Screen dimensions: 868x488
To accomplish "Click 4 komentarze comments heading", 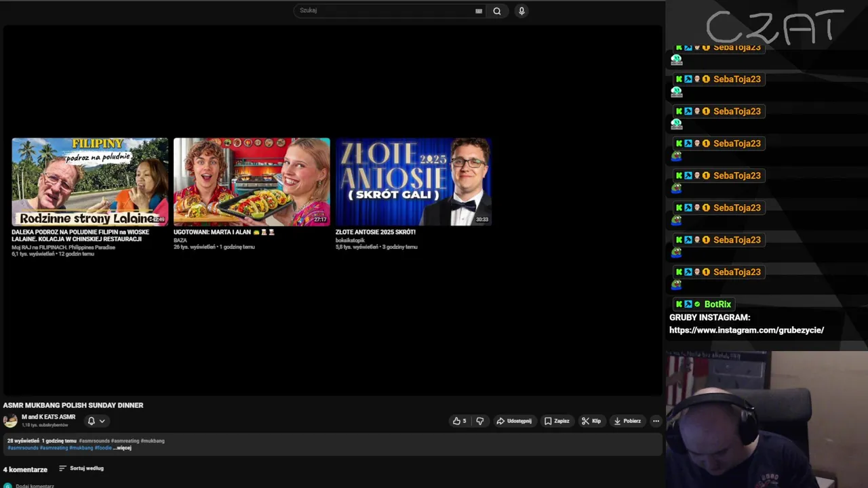I will click(25, 469).
